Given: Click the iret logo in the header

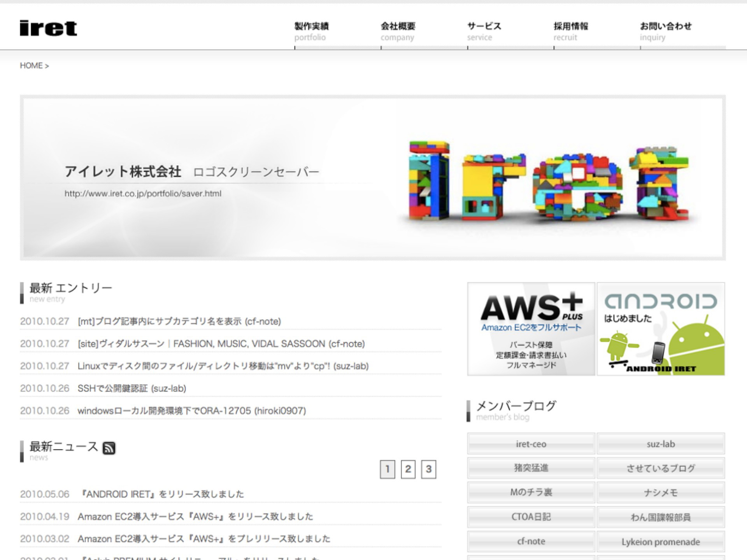Looking at the screenshot, I should click(x=48, y=28).
